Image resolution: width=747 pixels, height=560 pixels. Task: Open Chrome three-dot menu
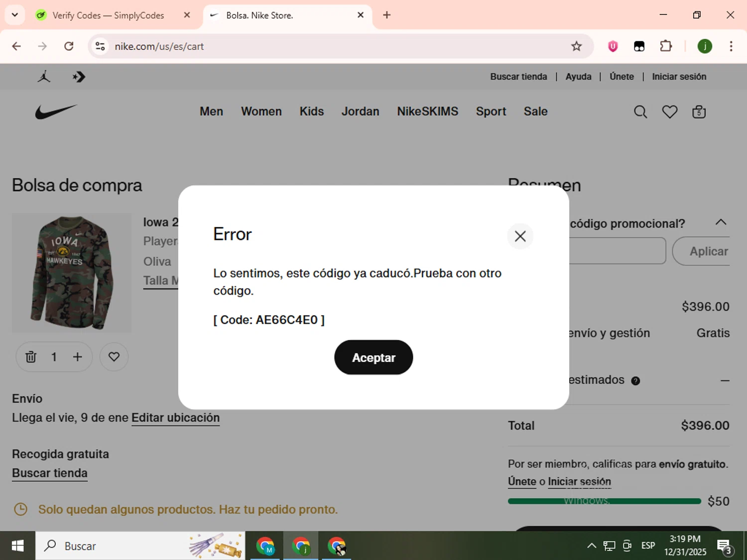(x=731, y=46)
